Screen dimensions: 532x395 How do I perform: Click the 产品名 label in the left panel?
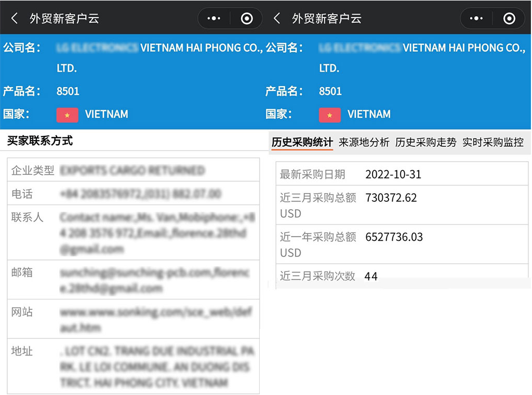[22, 91]
